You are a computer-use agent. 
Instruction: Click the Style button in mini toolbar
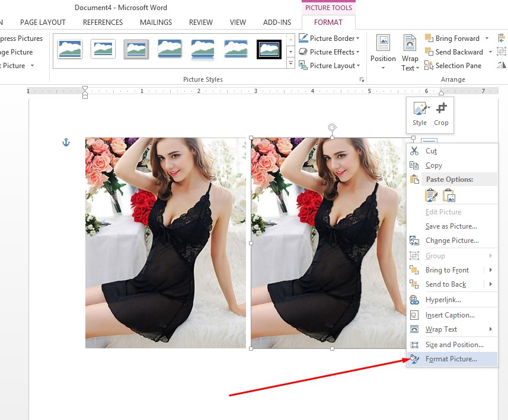pos(420,114)
